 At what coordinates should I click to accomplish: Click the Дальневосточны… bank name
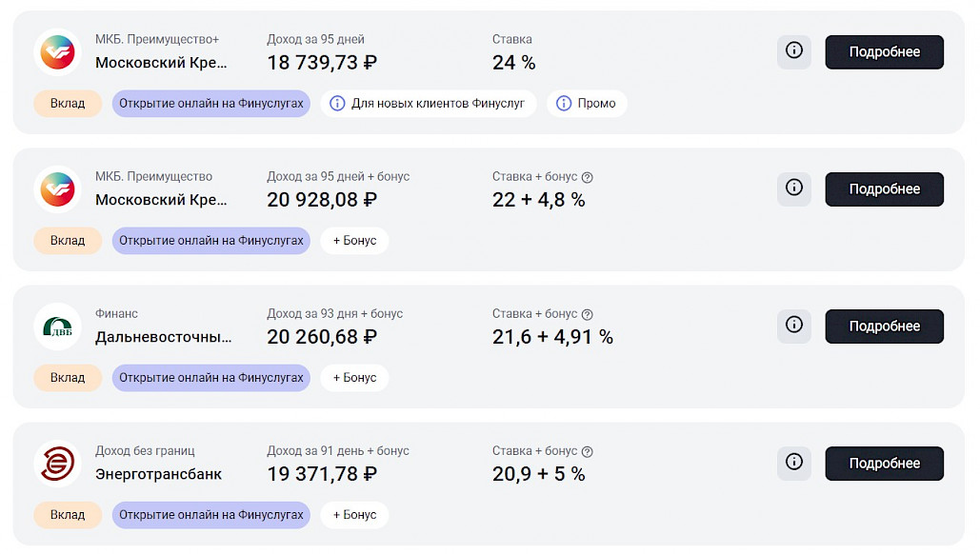coord(163,337)
